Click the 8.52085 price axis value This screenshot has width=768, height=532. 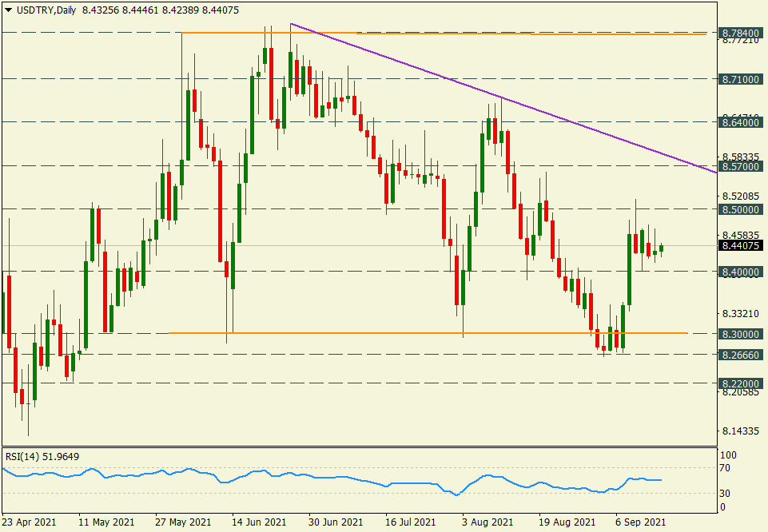click(x=741, y=197)
